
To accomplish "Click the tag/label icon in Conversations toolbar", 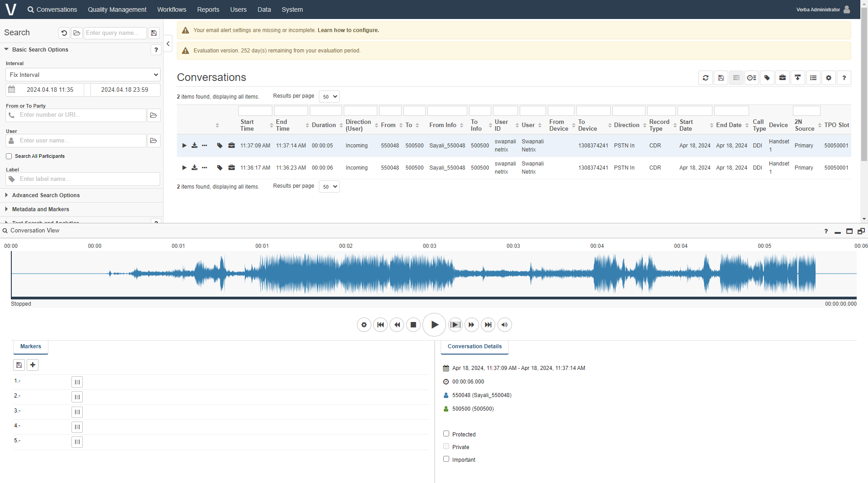I will tap(767, 78).
